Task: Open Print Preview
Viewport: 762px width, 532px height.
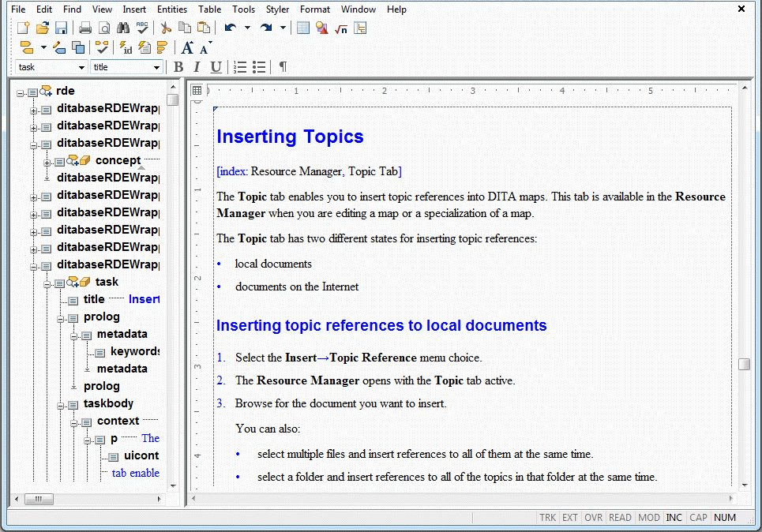Action: coord(104,28)
